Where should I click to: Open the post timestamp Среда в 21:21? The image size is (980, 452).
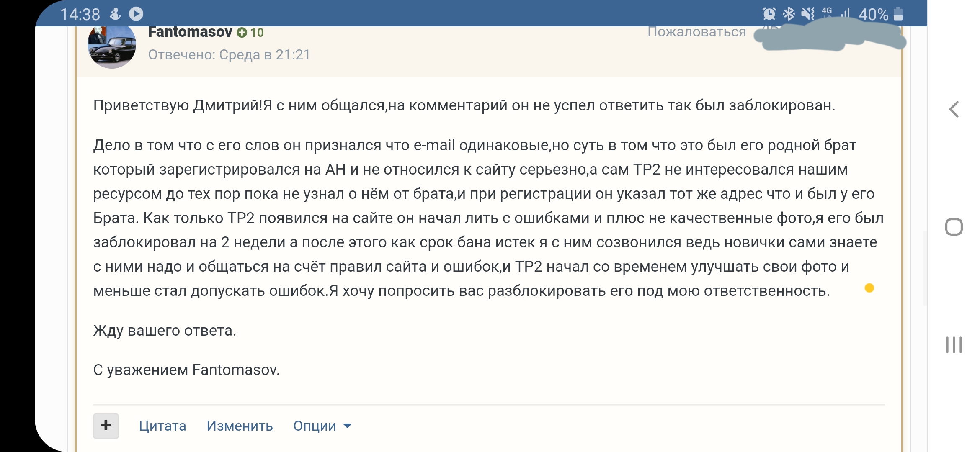(x=264, y=55)
